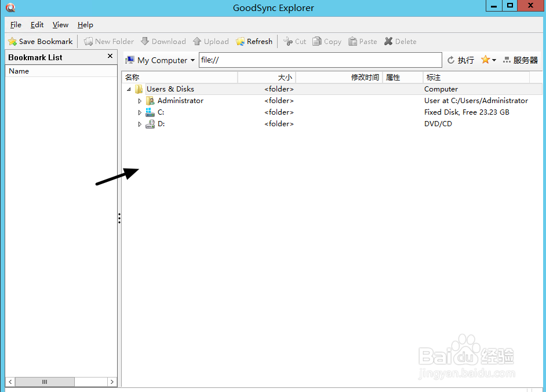Viewport: 546px width, 392px height.
Task: Sort by the 标注 column header
Action: pyautogui.click(x=476, y=77)
